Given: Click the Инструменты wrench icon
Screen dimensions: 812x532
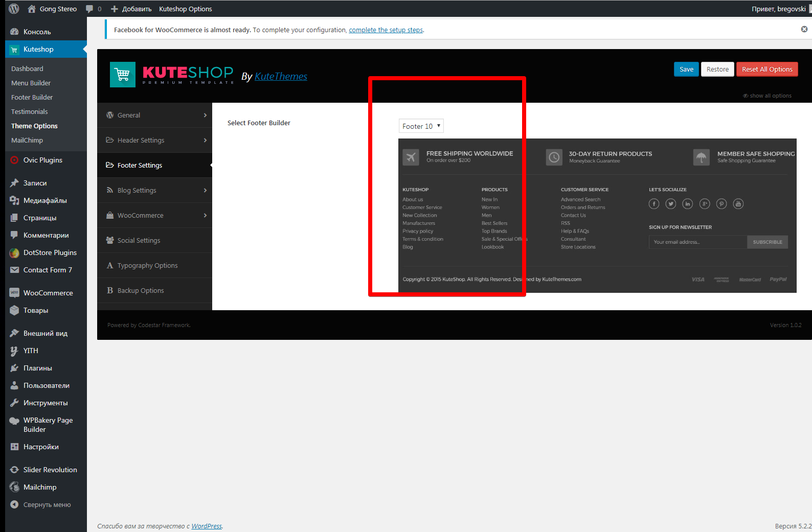Looking at the screenshot, I should coord(14,403).
